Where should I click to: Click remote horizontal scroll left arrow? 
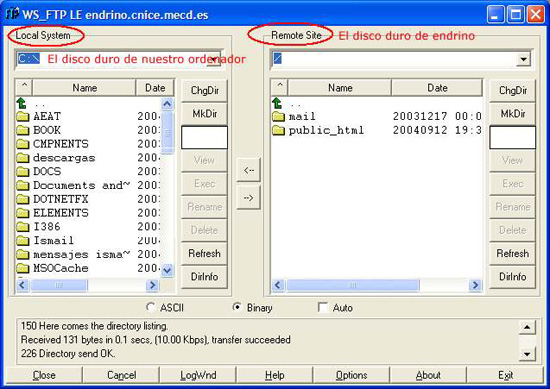click(278, 285)
